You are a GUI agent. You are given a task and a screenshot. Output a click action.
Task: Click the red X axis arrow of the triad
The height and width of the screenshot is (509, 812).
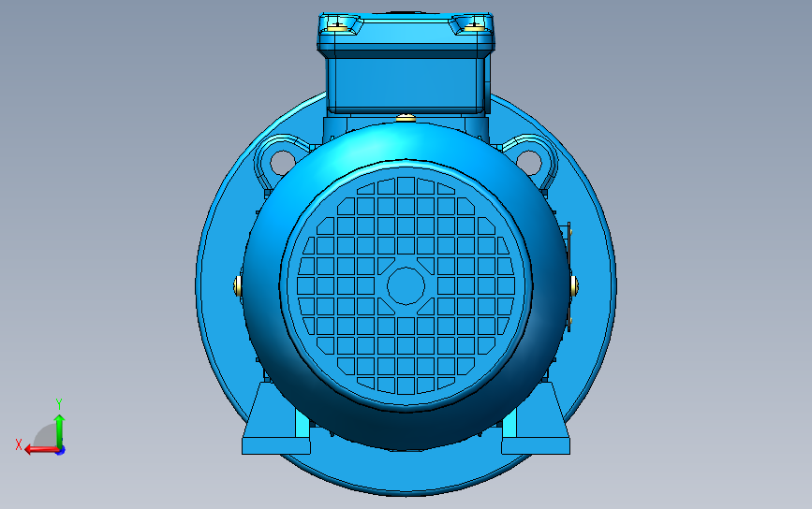41,449
